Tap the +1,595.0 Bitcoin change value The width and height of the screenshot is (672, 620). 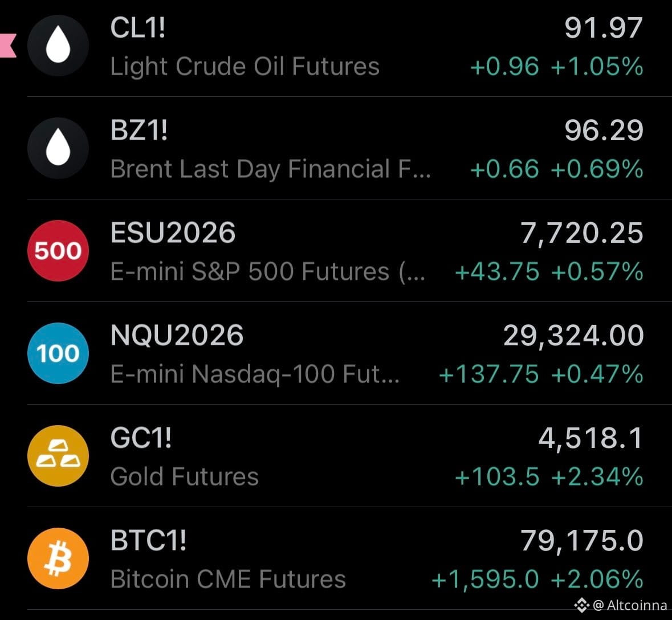(x=484, y=580)
